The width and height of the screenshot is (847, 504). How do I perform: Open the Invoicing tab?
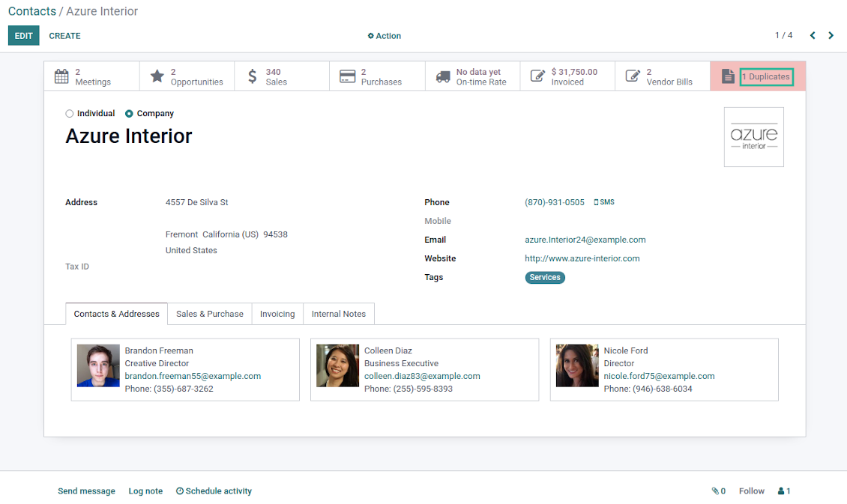coord(277,314)
